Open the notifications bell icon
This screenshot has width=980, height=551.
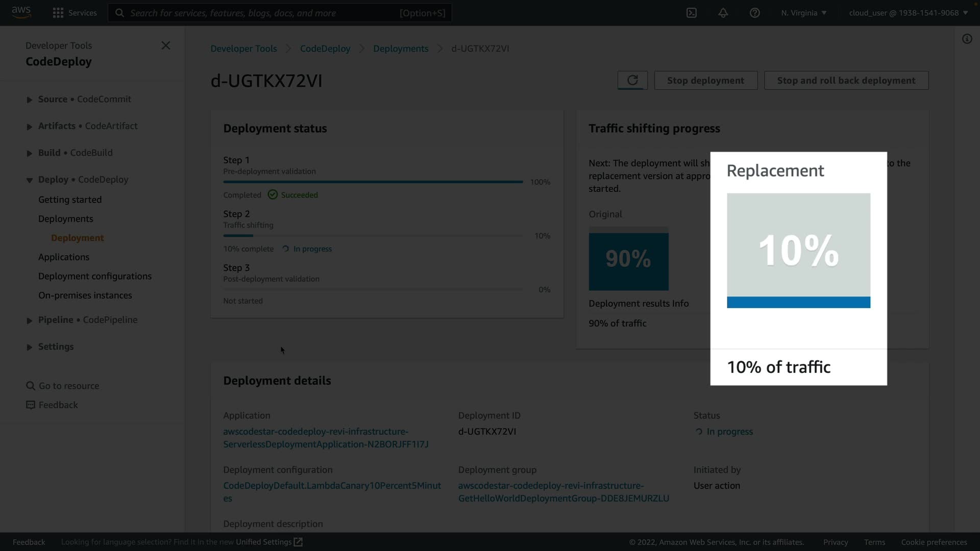click(x=723, y=13)
